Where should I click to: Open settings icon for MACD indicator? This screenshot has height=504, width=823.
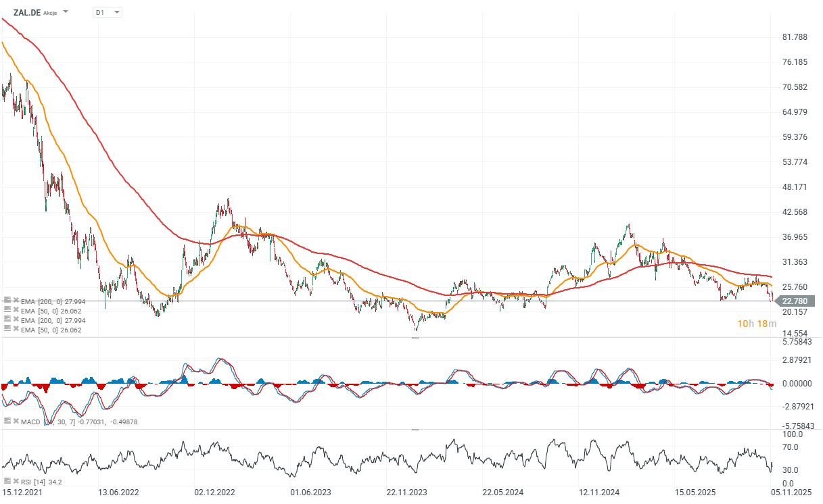click(x=7, y=421)
